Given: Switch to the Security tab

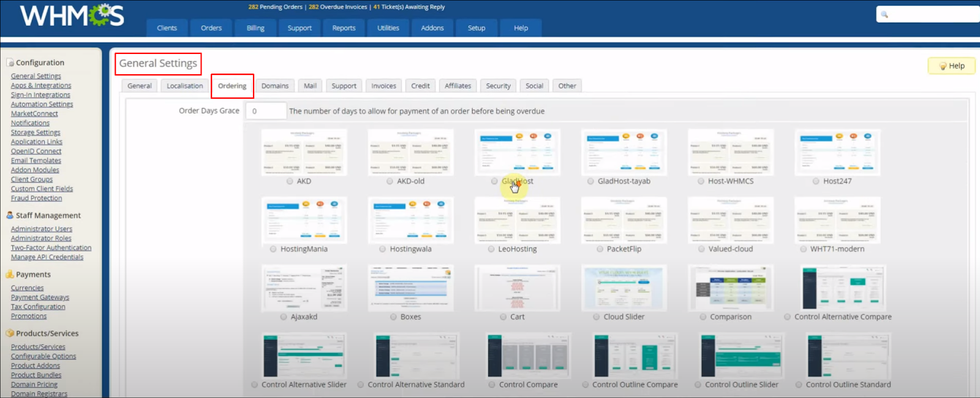Looking at the screenshot, I should click(x=498, y=86).
